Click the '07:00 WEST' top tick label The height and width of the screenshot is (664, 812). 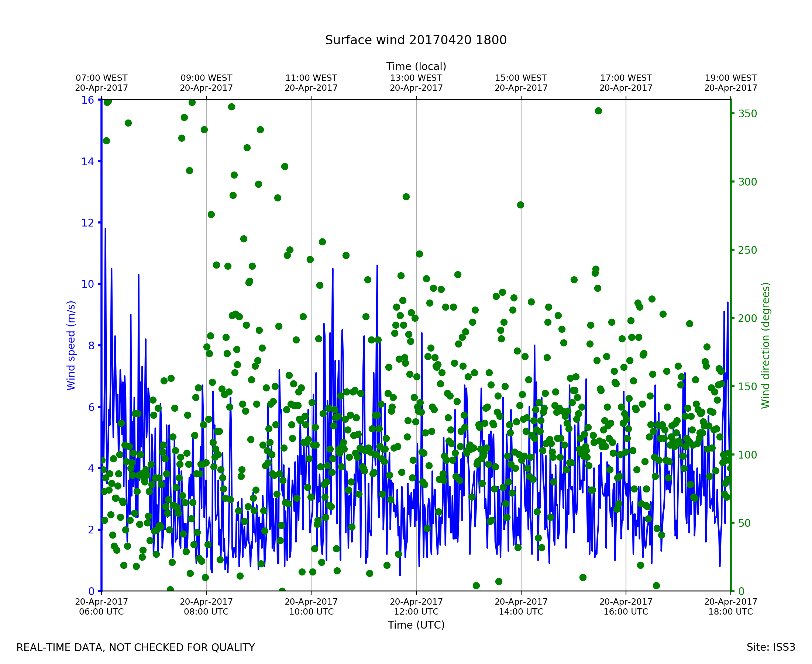coord(101,78)
